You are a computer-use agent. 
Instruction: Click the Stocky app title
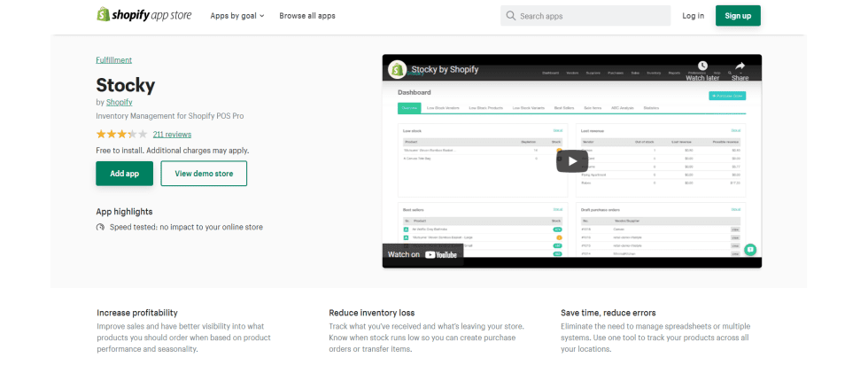pos(126,85)
